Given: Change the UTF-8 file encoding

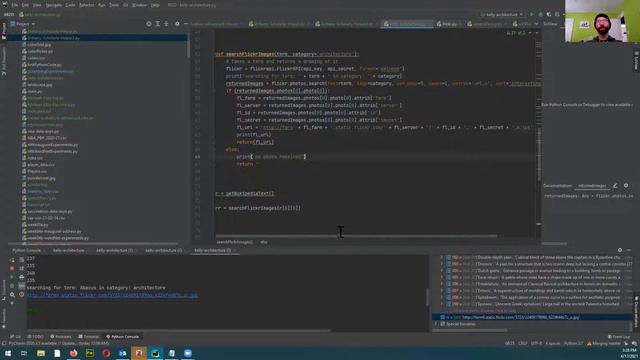Looking at the screenshot, I should click(x=536, y=344).
